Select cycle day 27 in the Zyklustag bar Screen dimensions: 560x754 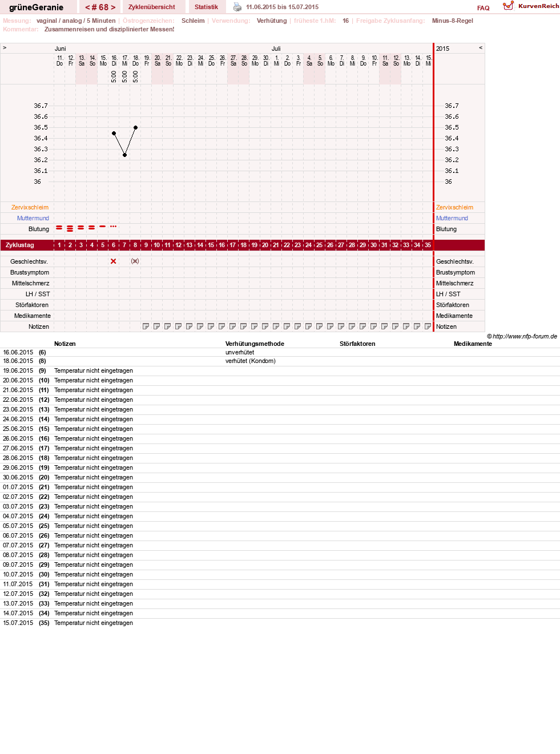(x=341, y=245)
